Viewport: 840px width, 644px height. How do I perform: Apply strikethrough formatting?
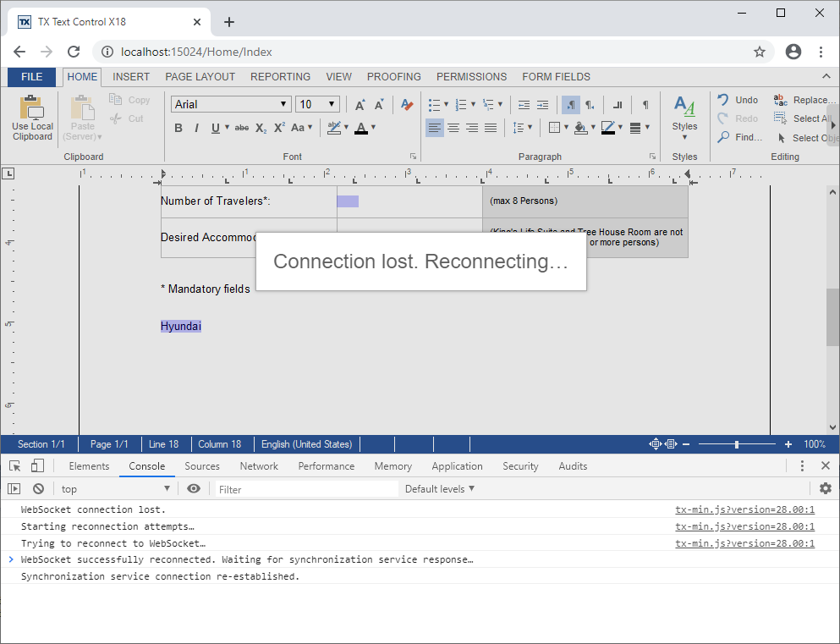tap(241, 128)
